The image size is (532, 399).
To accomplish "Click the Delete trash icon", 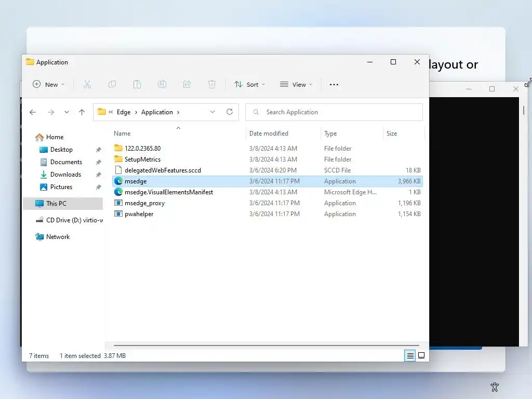I will (x=212, y=85).
